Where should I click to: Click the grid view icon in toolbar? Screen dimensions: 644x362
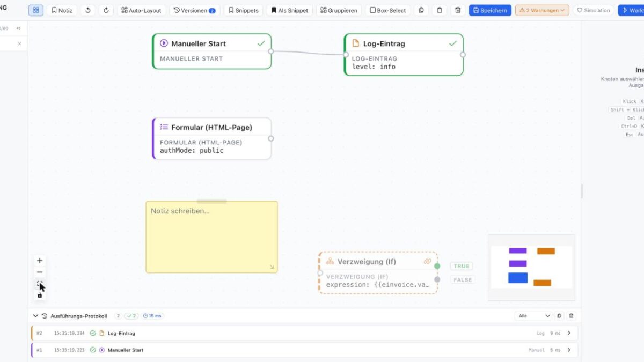coord(36,10)
